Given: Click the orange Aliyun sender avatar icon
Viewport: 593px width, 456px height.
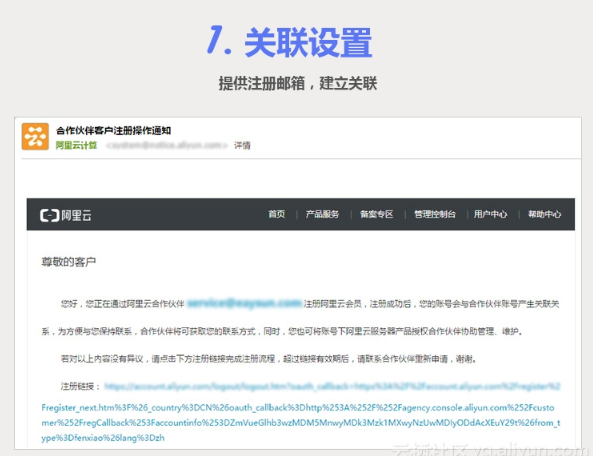Looking at the screenshot, I should 35,136.
